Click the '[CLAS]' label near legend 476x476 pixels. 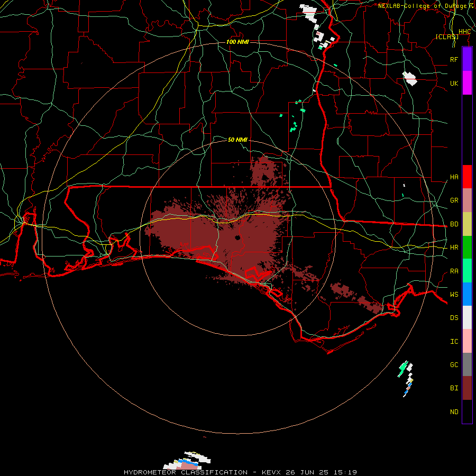pyautogui.click(x=447, y=36)
